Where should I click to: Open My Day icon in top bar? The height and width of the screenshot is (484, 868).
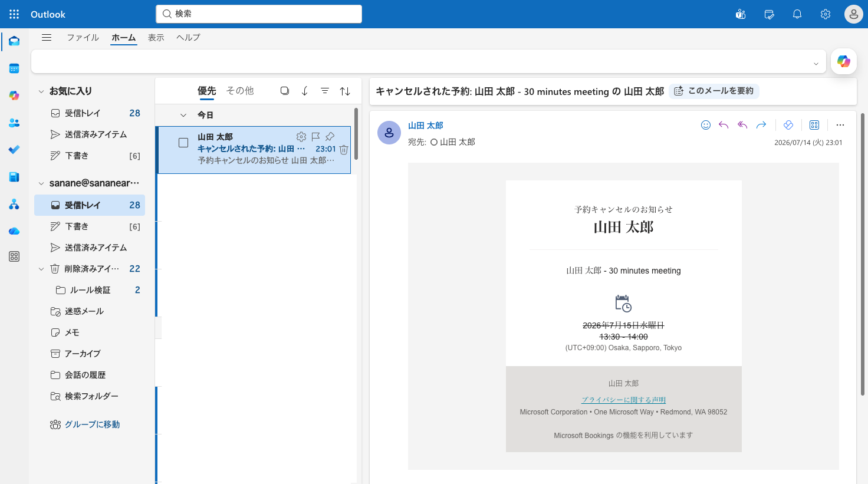click(769, 14)
